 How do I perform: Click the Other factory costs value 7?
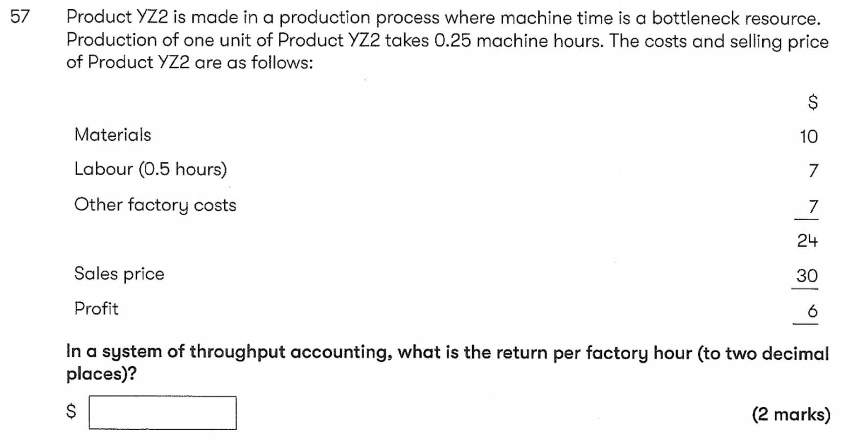[x=813, y=207]
